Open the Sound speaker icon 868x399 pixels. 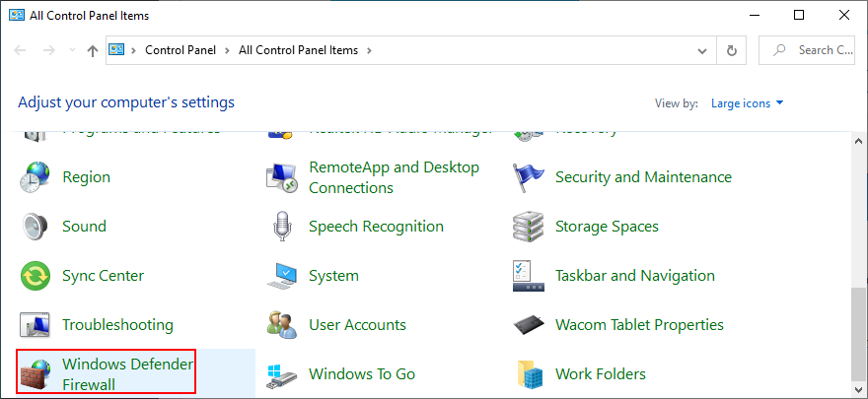click(36, 227)
